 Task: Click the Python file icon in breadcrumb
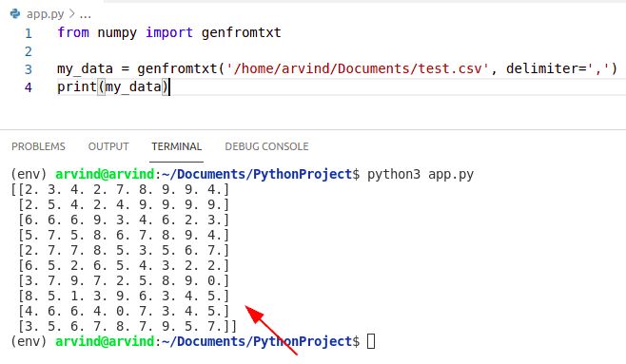click(15, 14)
